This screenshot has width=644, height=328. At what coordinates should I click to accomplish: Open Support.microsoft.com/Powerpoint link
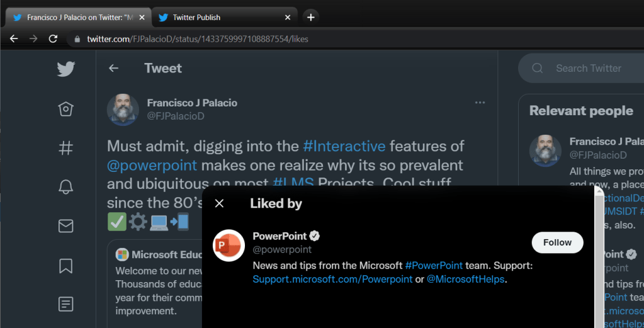coord(332,279)
